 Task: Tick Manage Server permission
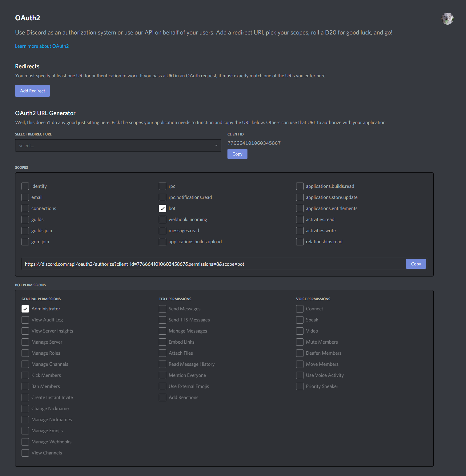click(x=25, y=342)
